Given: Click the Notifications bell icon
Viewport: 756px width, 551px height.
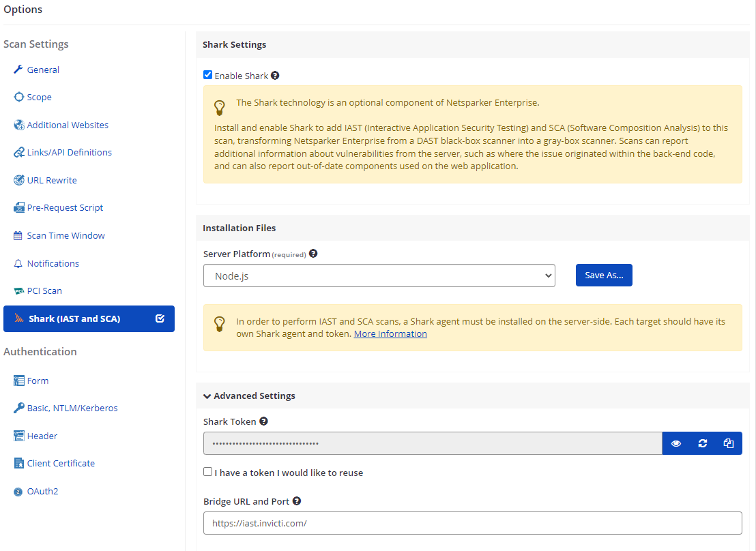Looking at the screenshot, I should (18, 264).
